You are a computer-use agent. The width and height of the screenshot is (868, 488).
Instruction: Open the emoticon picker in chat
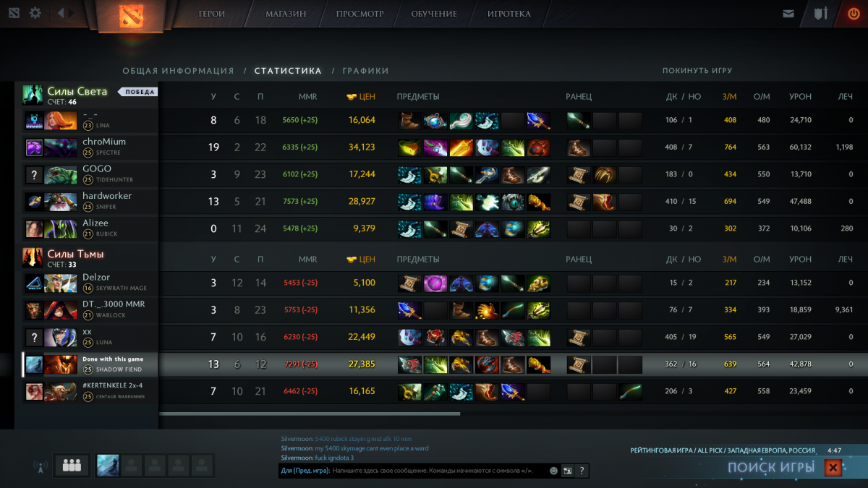tap(553, 471)
